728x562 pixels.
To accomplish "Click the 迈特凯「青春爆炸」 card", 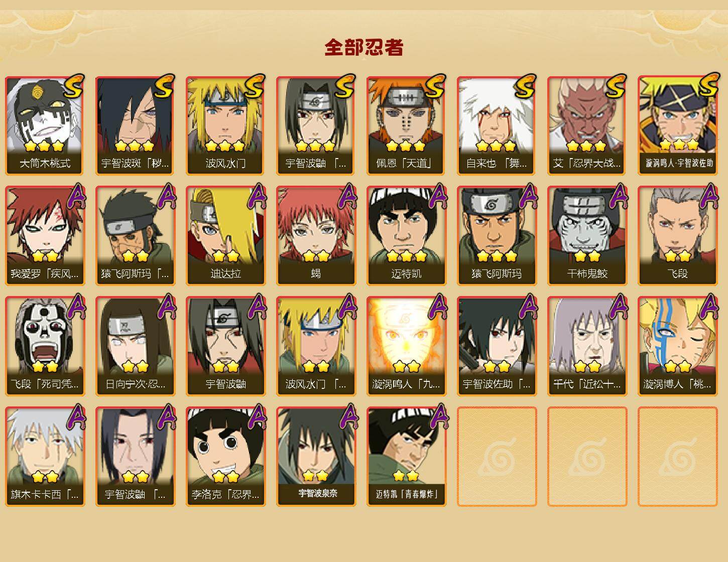I will pos(406,457).
